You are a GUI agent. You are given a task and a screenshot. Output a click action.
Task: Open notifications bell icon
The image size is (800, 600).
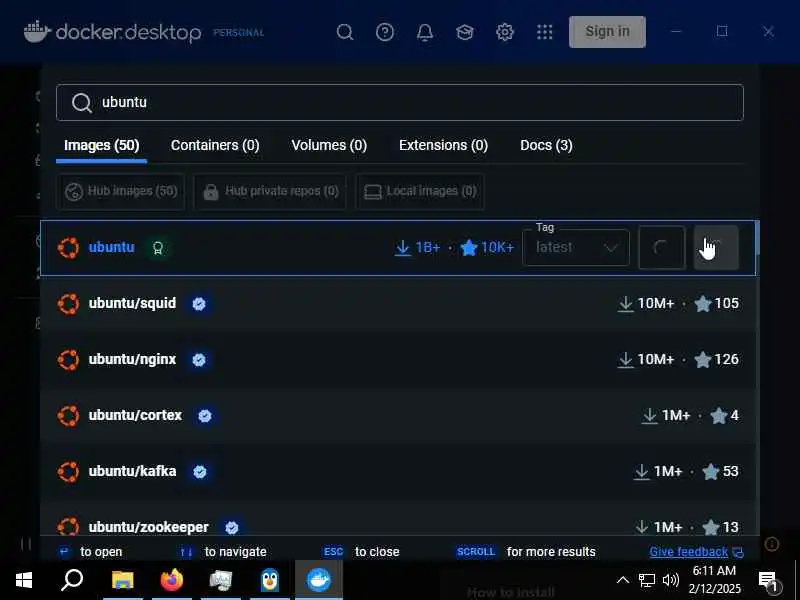424,32
